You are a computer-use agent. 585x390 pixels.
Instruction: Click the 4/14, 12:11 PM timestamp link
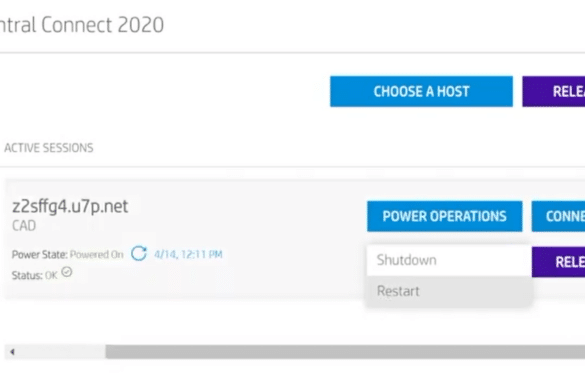(188, 255)
